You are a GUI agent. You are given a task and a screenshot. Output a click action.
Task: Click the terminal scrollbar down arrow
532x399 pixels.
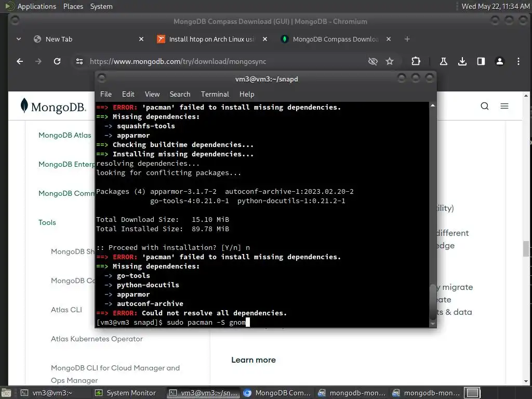[433, 324]
